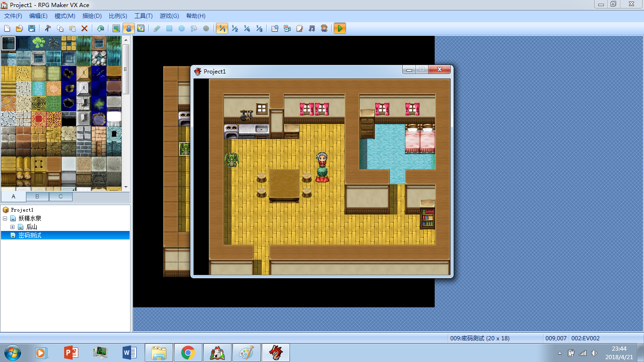Screen dimensions: 644x362
Task: Click the Undo arrow icon
Action: [100, 28]
